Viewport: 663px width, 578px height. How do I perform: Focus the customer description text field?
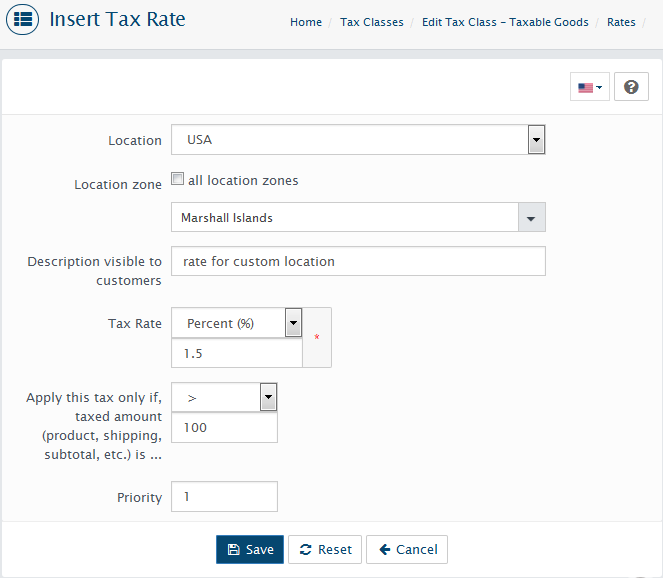[x=358, y=261]
